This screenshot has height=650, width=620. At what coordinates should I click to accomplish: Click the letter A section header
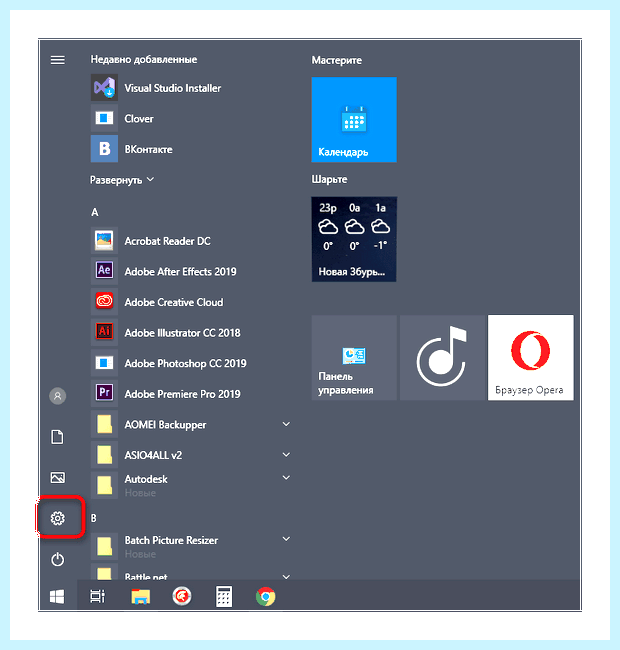point(95,213)
